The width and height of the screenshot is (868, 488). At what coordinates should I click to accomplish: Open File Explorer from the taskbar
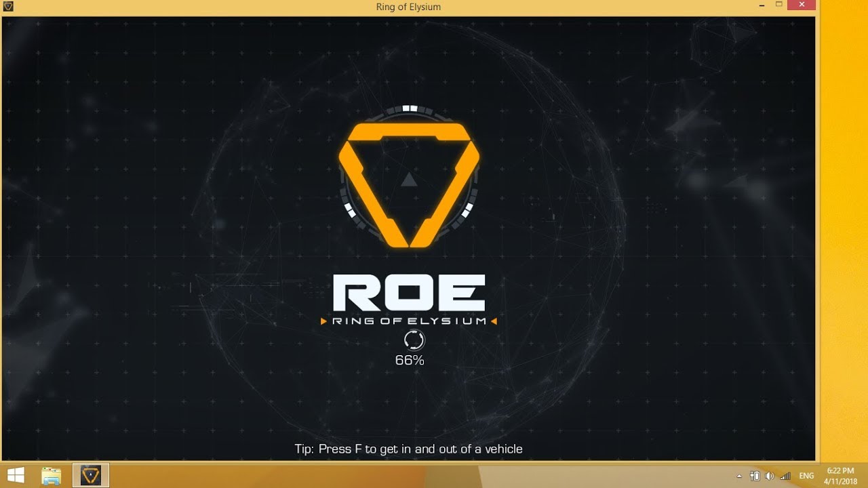tap(52, 475)
